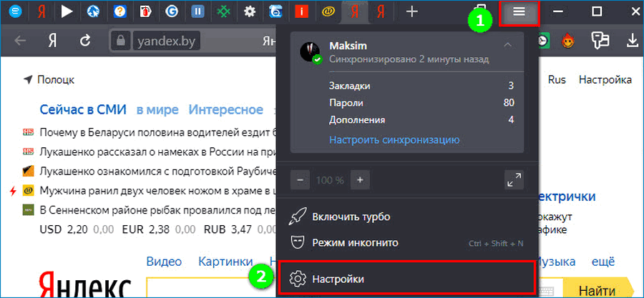Screen dimensions: 644x298
Task: Click the padlock site security icon
Action: pos(120,41)
